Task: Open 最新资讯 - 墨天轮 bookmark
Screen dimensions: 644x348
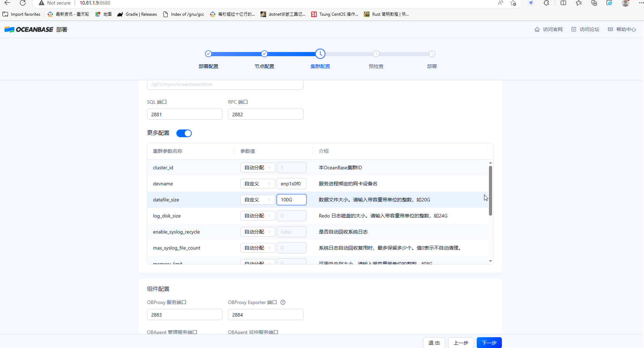Action: pyautogui.click(x=68, y=14)
